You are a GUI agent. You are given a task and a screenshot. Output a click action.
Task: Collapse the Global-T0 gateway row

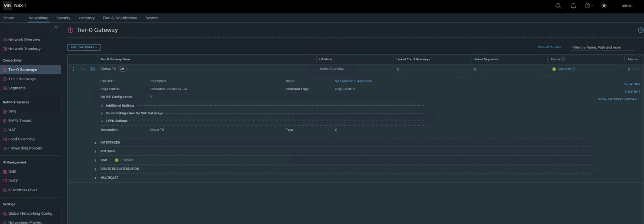pyautogui.click(x=83, y=69)
